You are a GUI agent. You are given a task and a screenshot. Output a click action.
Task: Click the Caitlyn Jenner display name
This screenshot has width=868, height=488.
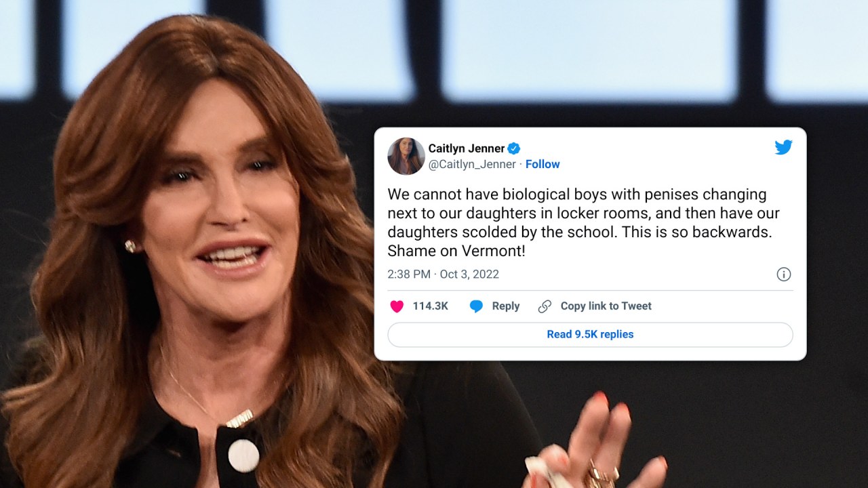coord(467,148)
